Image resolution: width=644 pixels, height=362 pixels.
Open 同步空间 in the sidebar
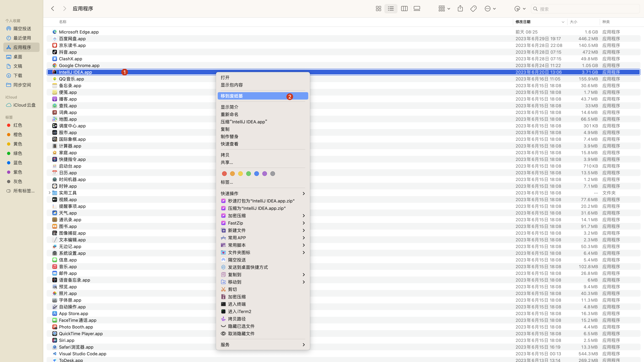[21, 85]
